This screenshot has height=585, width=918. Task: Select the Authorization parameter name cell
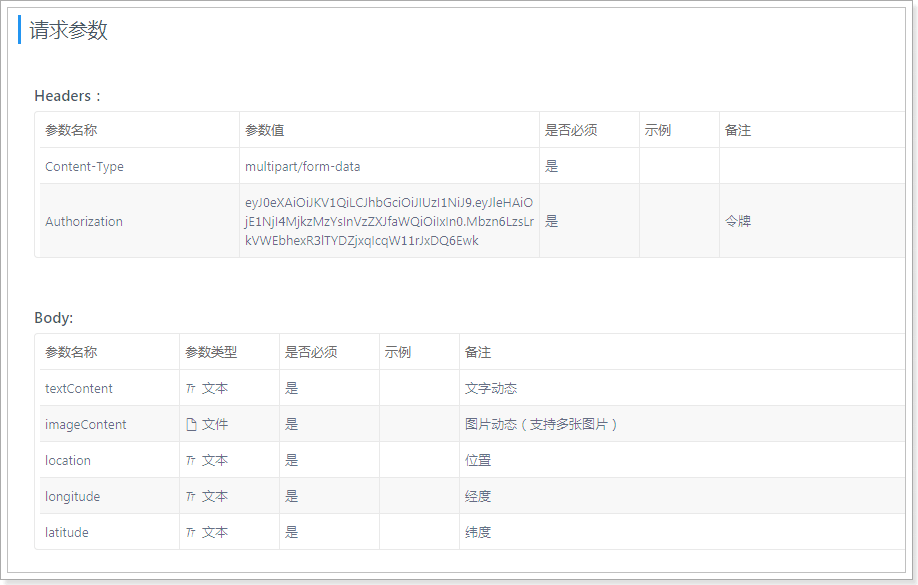84,222
